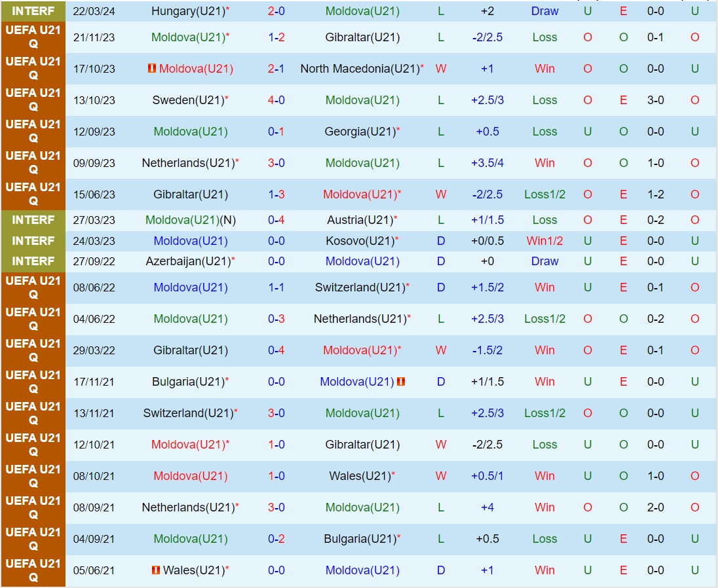Click the 0-3 score on 04/06/22
The height and width of the screenshot is (588, 718).
click(x=276, y=319)
